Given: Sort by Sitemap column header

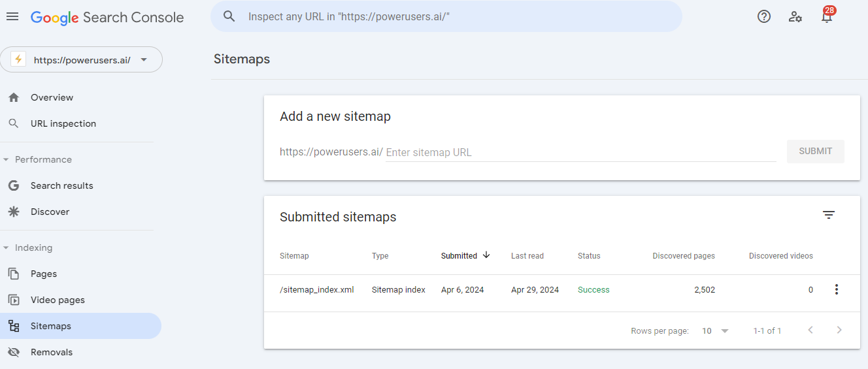Looking at the screenshot, I should coord(294,256).
